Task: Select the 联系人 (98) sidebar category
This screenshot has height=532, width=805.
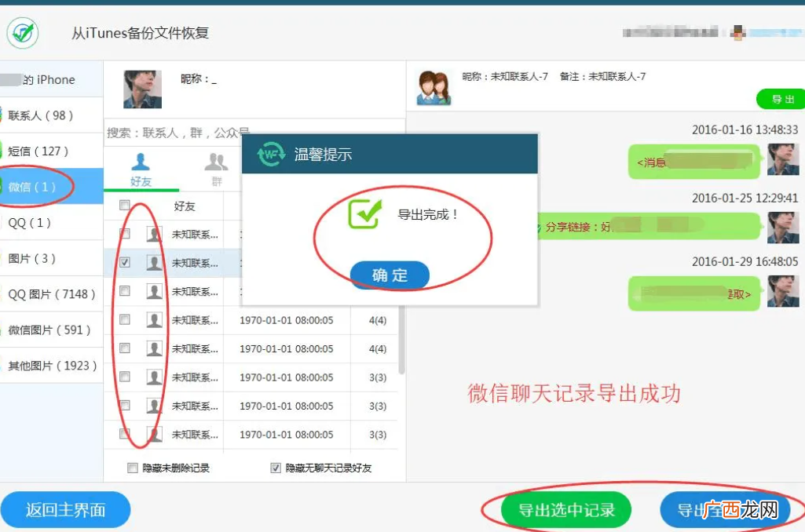Action: (51, 115)
